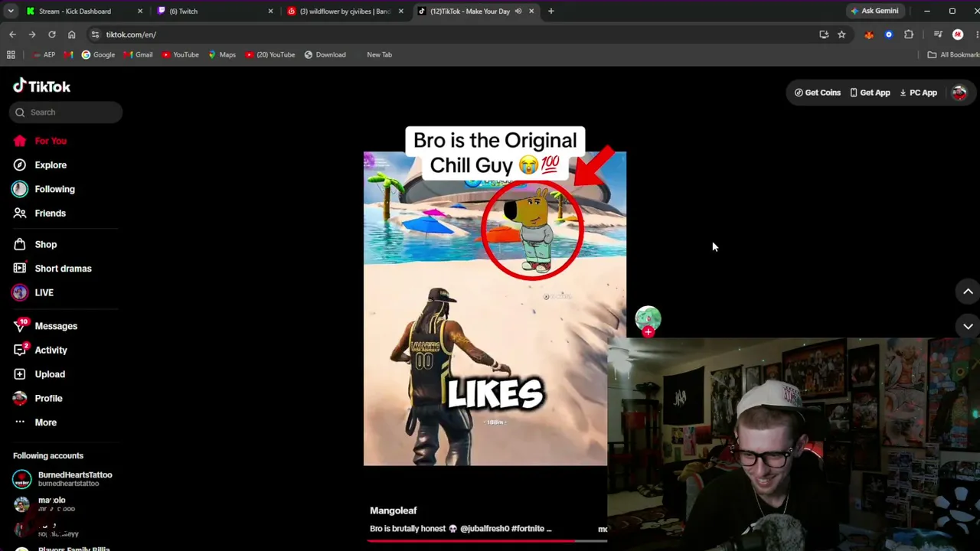980x551 pixels.
Task: Open the Activity notifications
Action: 41,350
